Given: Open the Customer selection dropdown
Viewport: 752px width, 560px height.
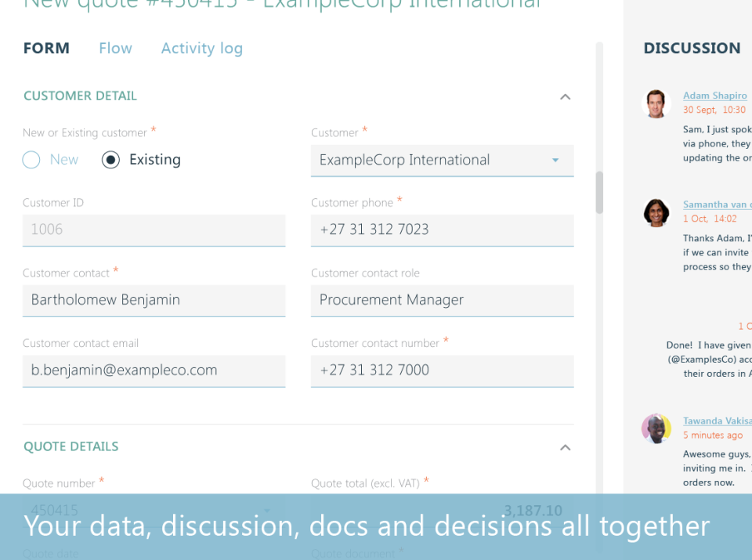Looking at the screenshot, I should coord(556,161).
